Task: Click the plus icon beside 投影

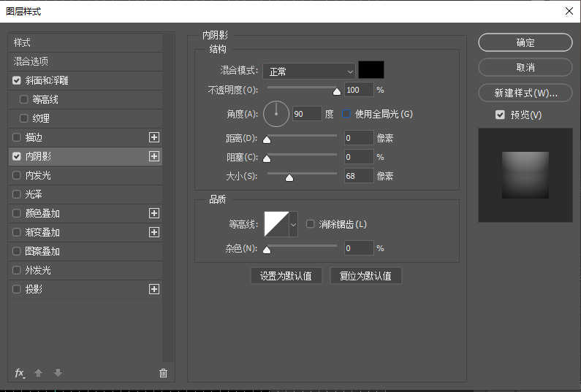Action: [x=154, y=289]
